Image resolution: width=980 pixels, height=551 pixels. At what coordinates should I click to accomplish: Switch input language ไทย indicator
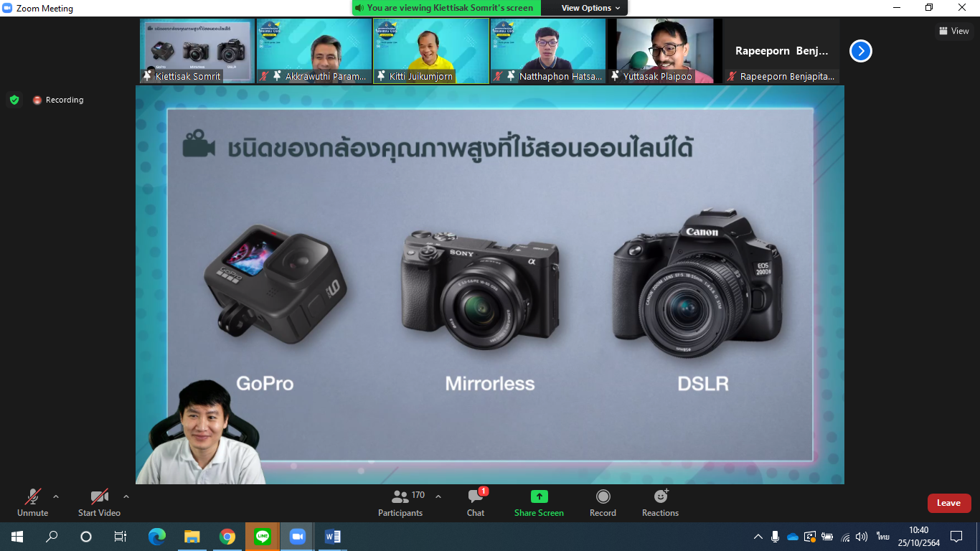(882, 537)
